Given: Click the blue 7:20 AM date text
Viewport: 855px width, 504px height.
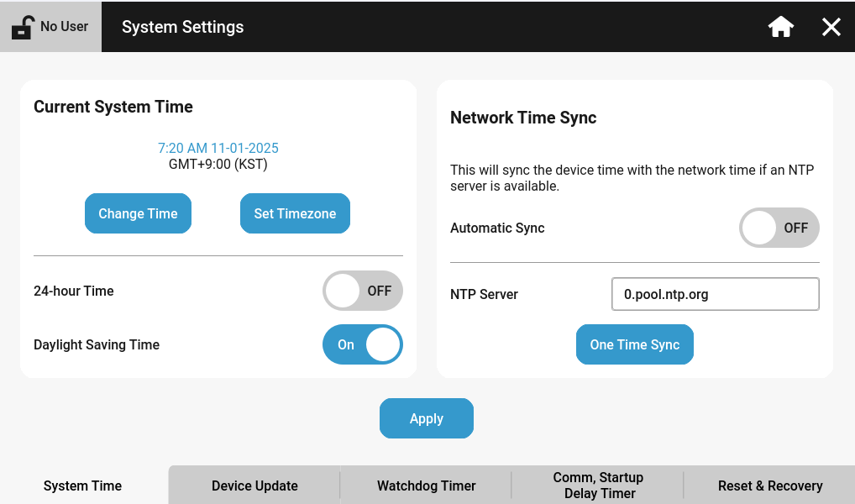Looking at the screenshot, I should tap(218, 148).
